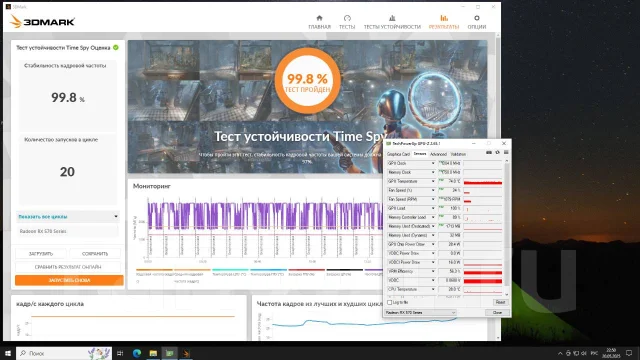640x360 pixels.
Task: Click the green passed checkmark icon
Action: coord(116,47)
